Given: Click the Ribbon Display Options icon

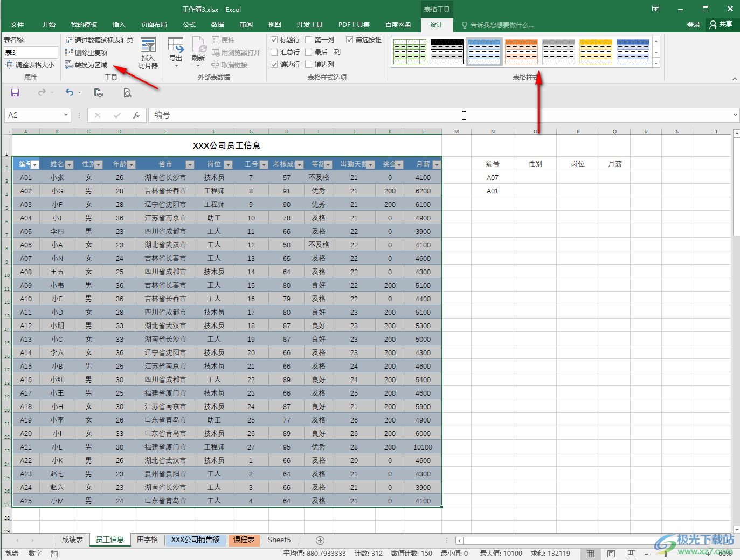Looking at the screenshot, I should (x=655, y=9).
